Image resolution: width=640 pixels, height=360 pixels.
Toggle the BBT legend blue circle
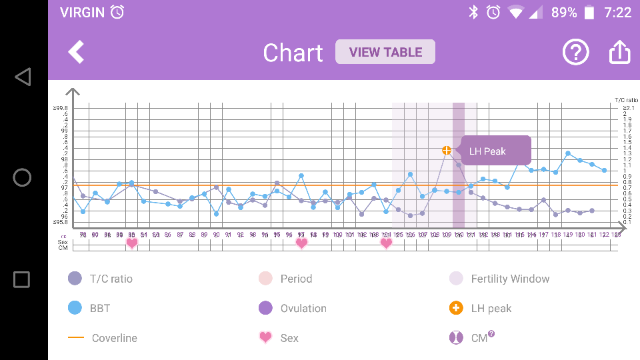[x=75, y=308]
